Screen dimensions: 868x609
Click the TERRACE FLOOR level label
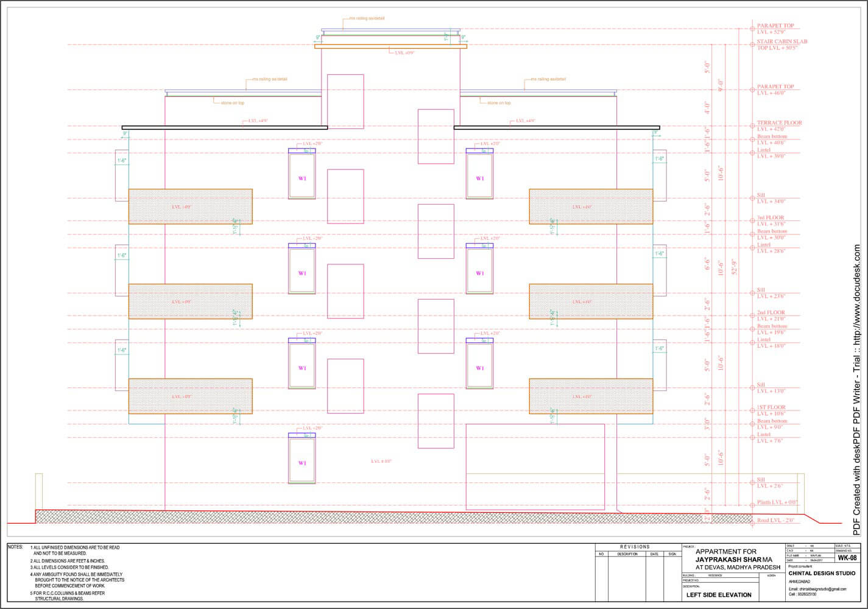point(779,122)
